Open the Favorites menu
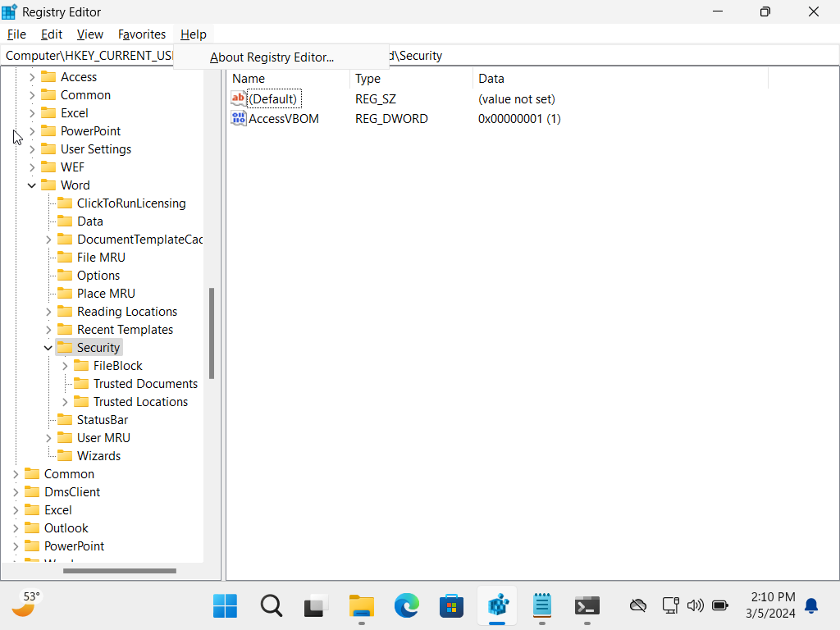 142,34
